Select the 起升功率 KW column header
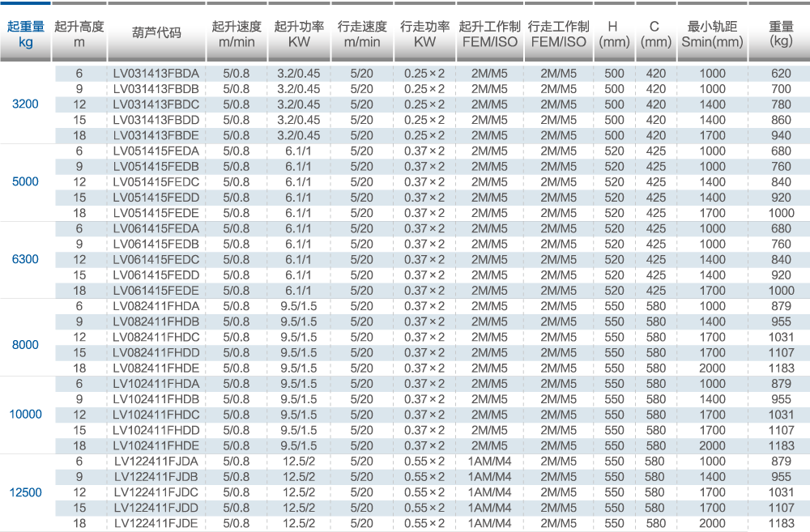This screenshot has width=810, height=532. click(x=299, y=34)
